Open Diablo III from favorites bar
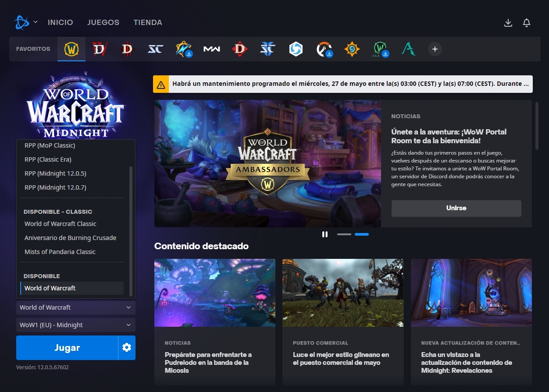549x392 pixels. click(x=127, y=49)
